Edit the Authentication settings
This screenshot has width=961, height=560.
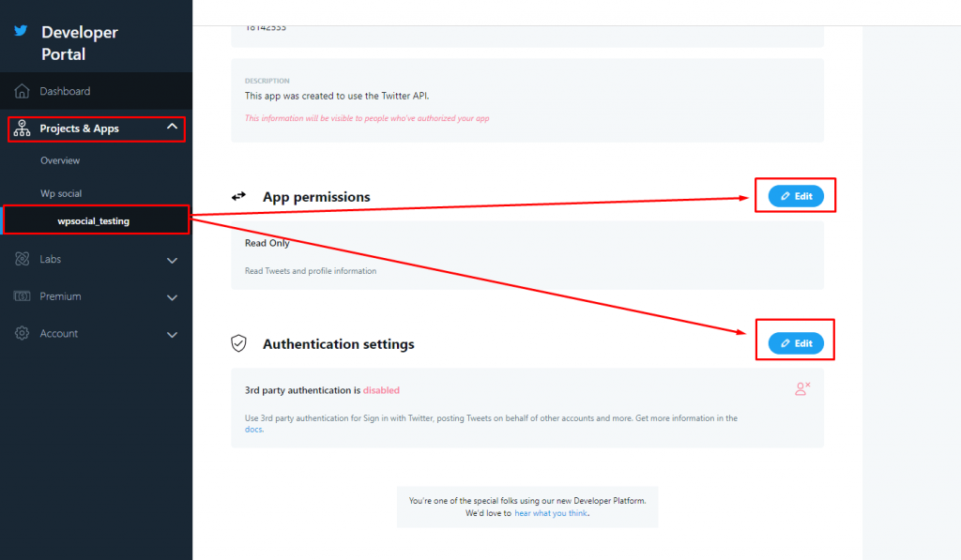(x=796, y=343)
